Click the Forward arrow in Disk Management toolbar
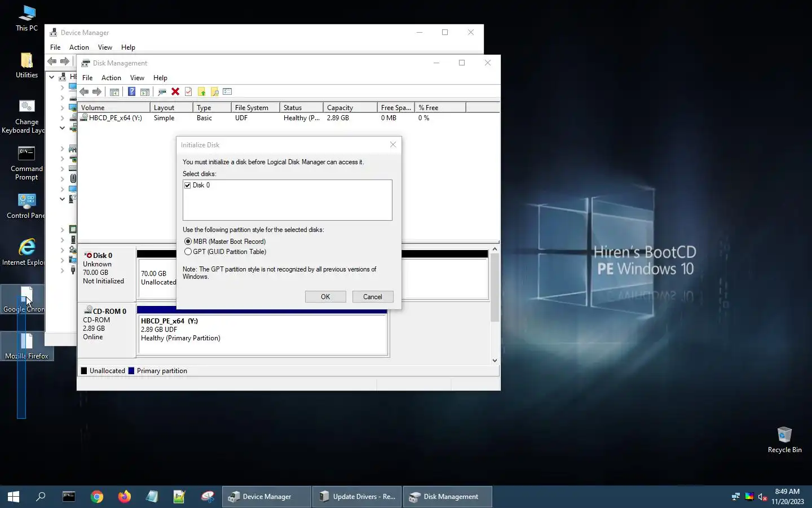The width and height of the screenshot is (812, 508). 97,92
